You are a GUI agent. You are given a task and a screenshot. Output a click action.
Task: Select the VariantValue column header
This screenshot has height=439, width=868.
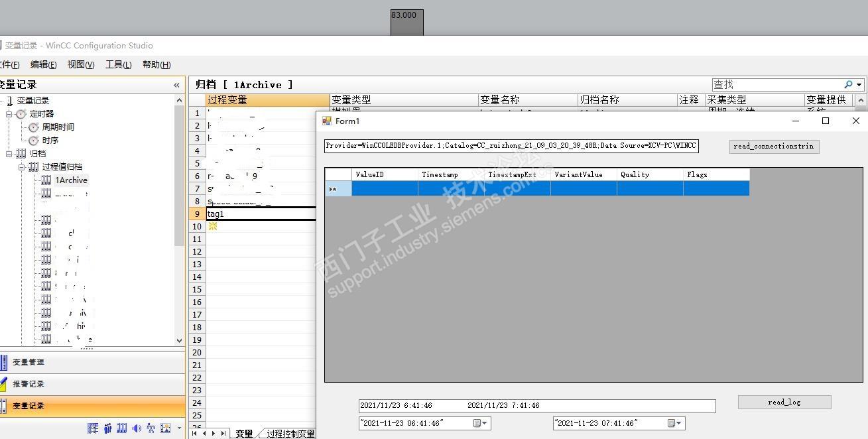coord(584,174)
